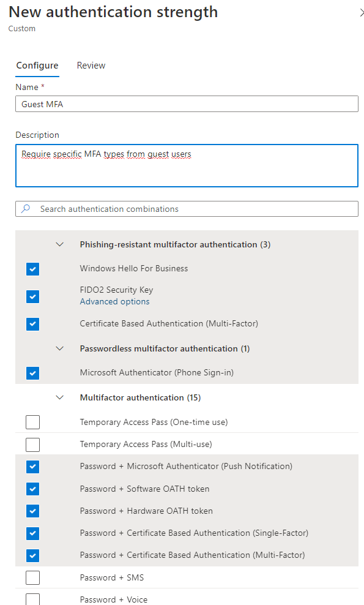Enable the Password + Voice option

pos(33,599)
